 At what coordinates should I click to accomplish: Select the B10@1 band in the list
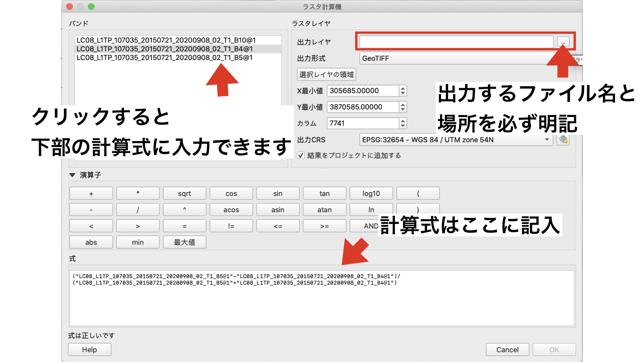[178, 40]
